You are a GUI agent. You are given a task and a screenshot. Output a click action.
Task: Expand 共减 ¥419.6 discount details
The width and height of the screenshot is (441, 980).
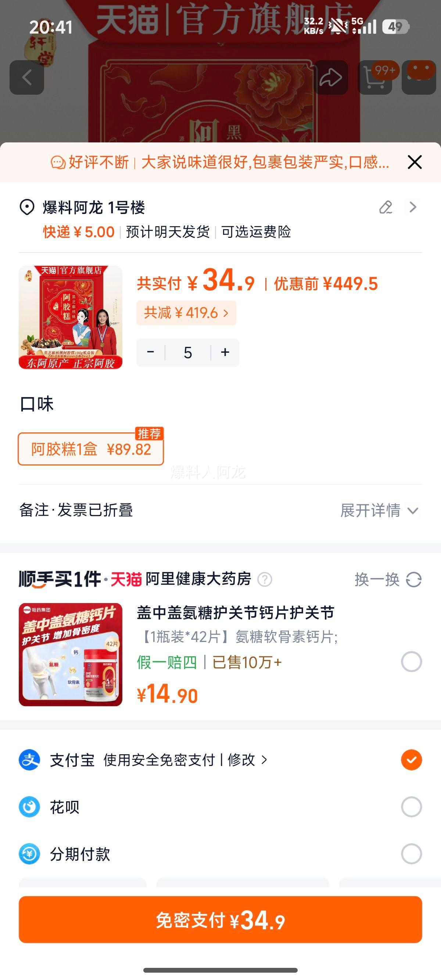(x=186, y=313)
